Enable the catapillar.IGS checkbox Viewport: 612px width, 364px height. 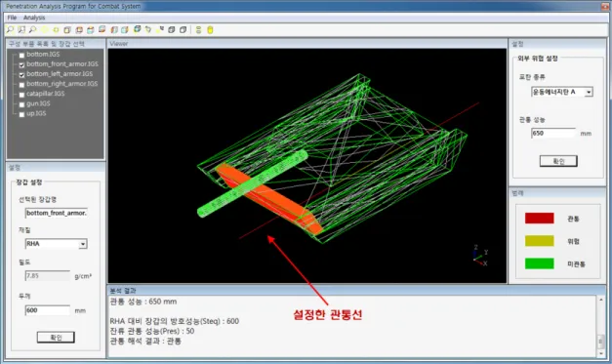pos(21,95)
